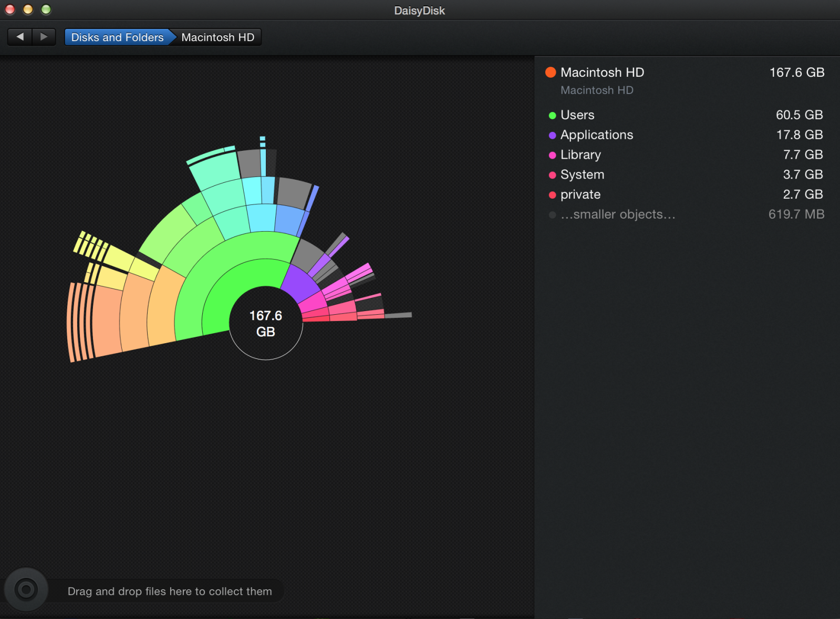
Task: Go forward with the right arrow button
Action: 44,37
